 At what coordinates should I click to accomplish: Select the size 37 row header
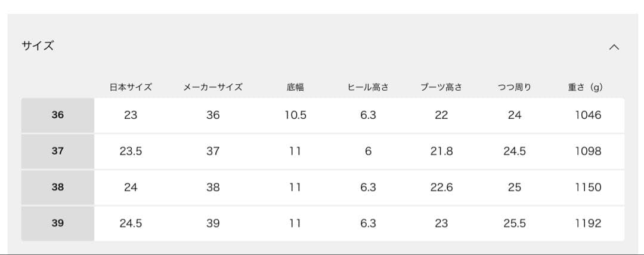tap(57, 151)
